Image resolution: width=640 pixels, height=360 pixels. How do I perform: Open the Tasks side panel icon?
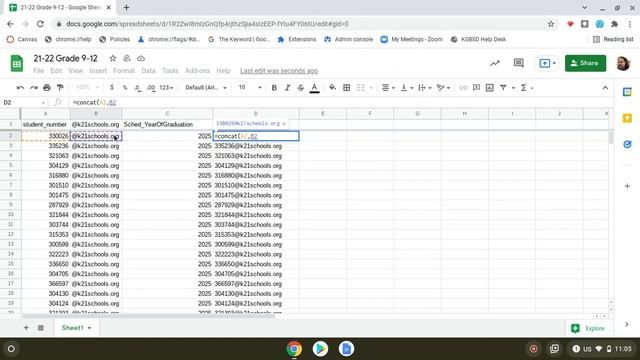(x=627, y=144)
